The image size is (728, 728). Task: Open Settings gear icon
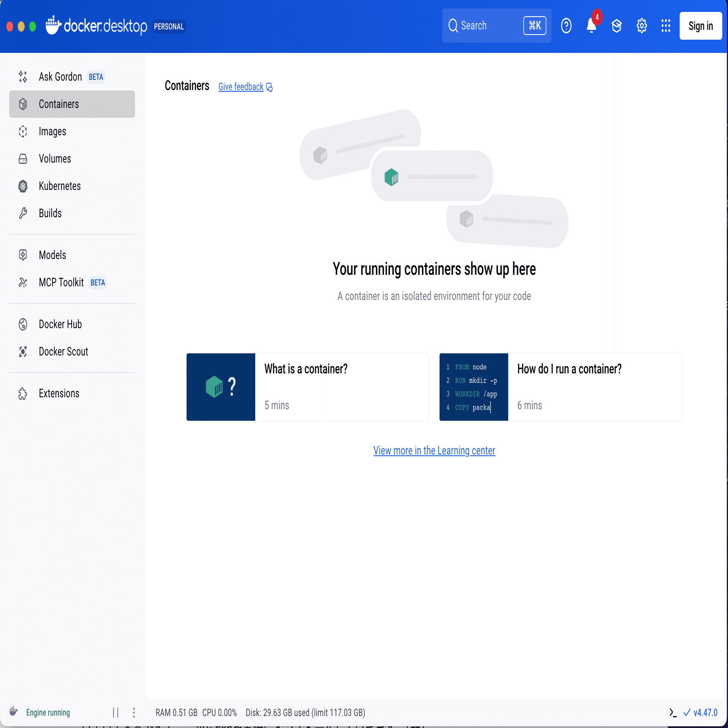642,26
